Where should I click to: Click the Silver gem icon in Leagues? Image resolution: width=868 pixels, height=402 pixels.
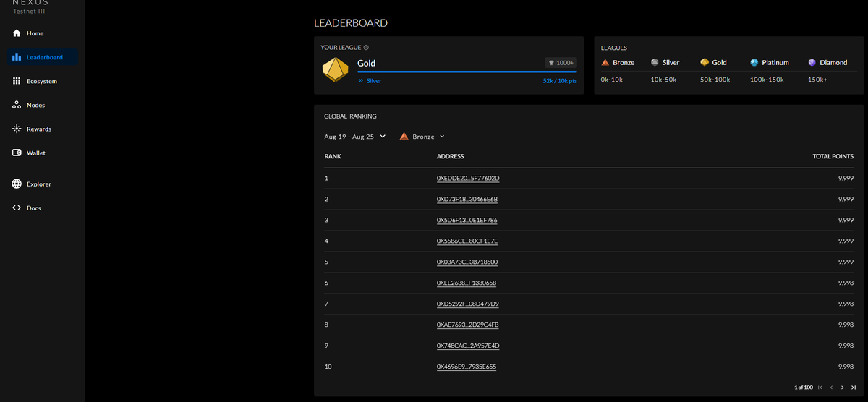point(655,62)
